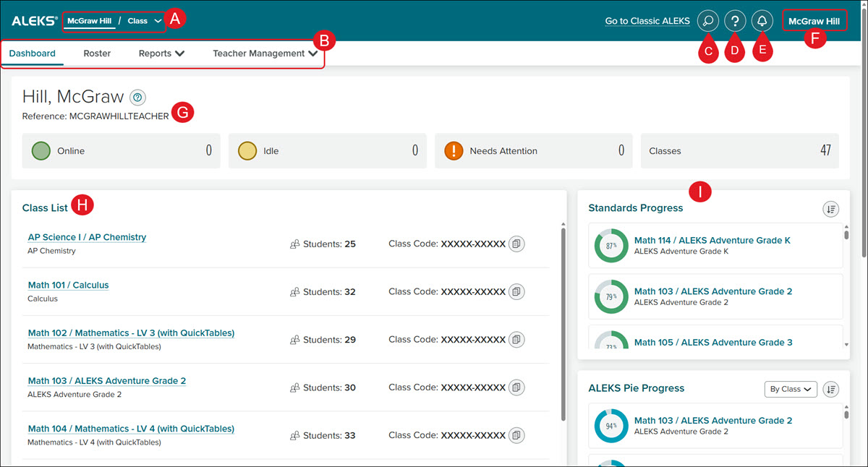Open the By Class dropdown
Image resolution: width=868 pixels, height=467 pixels.
[x=791, y=389]
